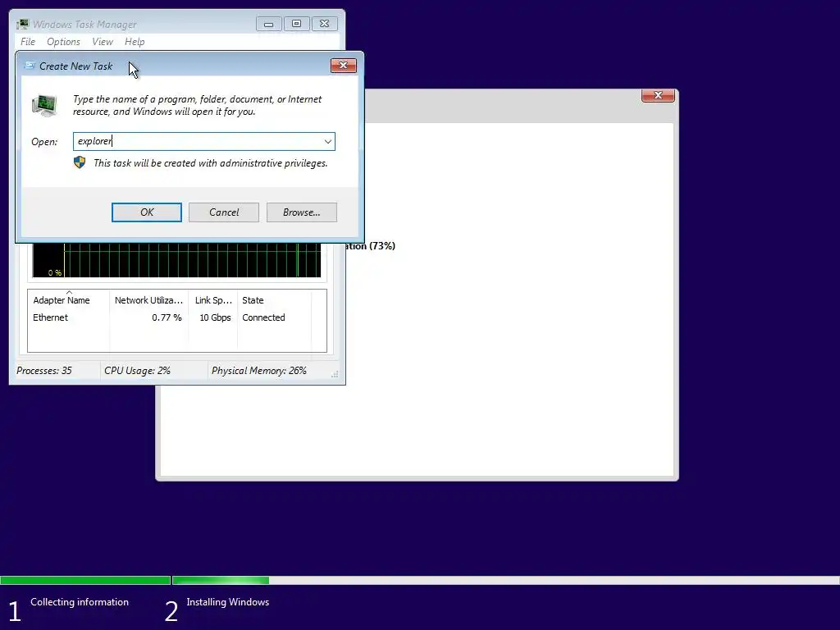Image resolution: width=840 pixels, height=630 pixels.
Task: Close the Windows Setup dialog behind Task Manager
Action: pos(658,95)
